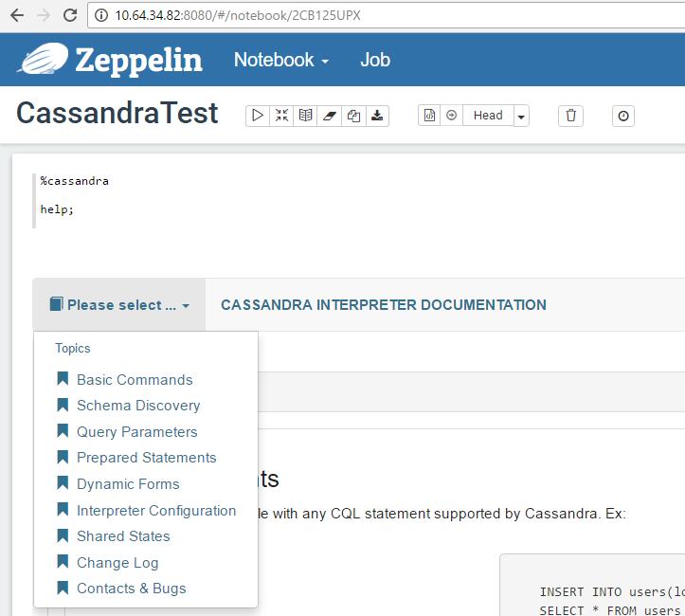Collapse the Please select topics dropdown
The width and height of the screenshot is (685, 616).
[119, 304]
